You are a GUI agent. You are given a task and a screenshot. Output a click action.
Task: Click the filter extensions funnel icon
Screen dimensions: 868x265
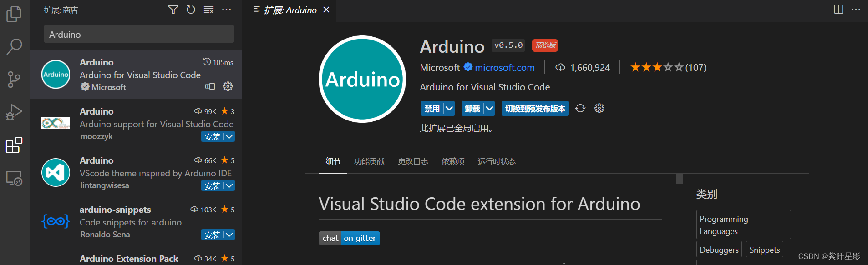coord(173,10)
